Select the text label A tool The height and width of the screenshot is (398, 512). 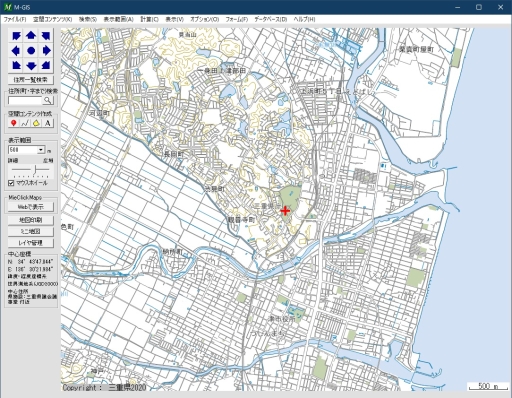pyautogui.click(x=48, y=123)
